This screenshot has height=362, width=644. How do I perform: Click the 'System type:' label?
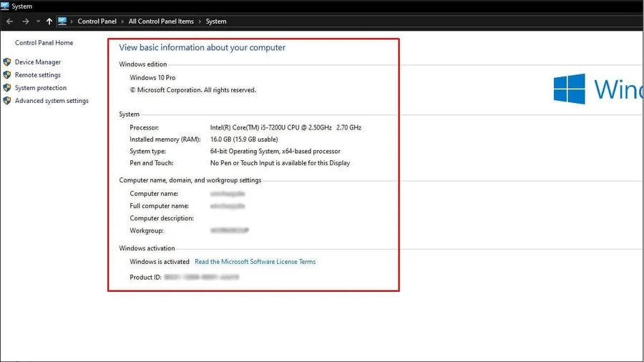[x=148, y=151]
